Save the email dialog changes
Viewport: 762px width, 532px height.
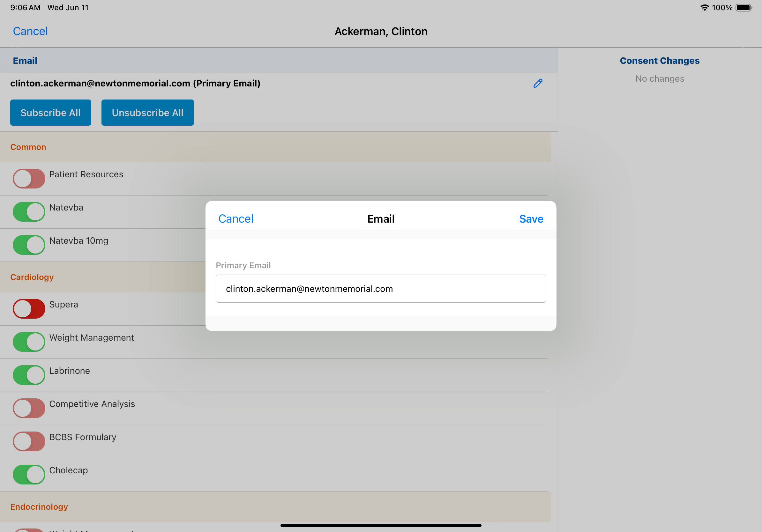pos(531,219)
